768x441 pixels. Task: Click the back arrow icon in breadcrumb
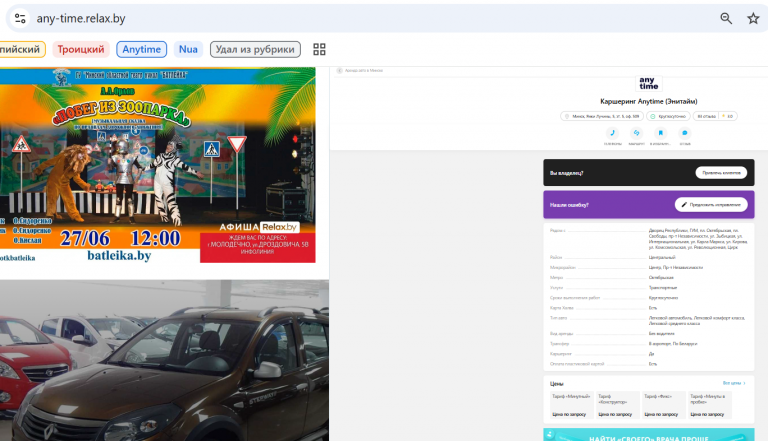339,71
